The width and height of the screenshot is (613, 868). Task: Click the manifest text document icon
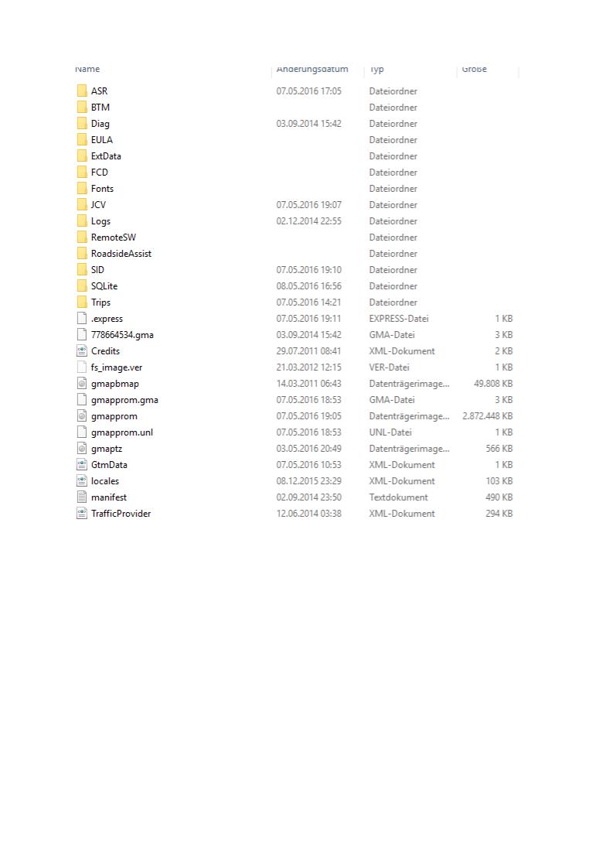[82, 497]
